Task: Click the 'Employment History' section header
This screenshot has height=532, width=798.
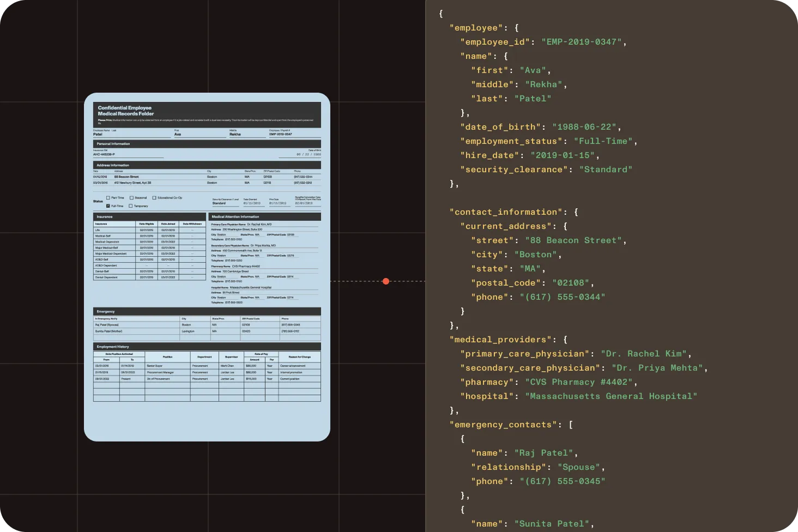Action: click(x=207, y=346)
